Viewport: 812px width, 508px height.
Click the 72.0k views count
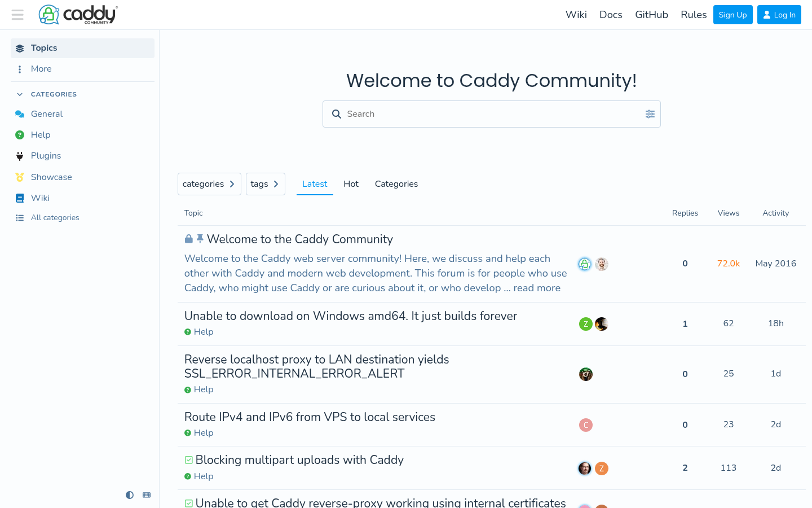[x=729, y=264]
